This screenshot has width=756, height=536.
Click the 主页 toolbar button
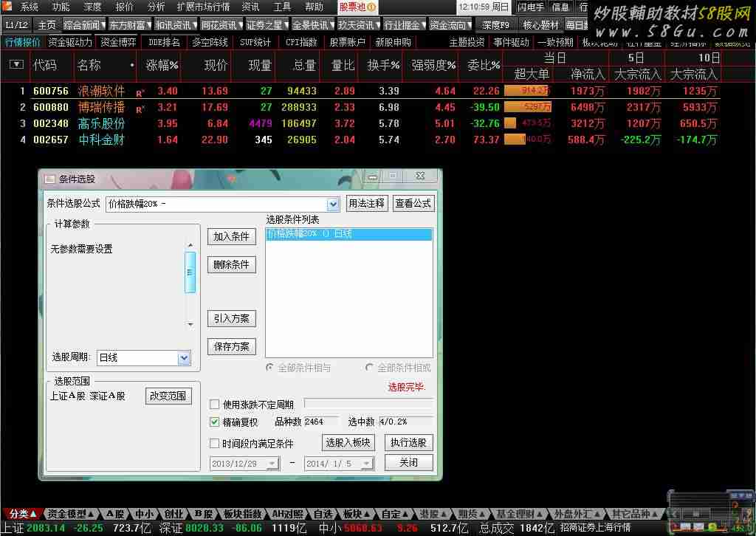[47, 24]
